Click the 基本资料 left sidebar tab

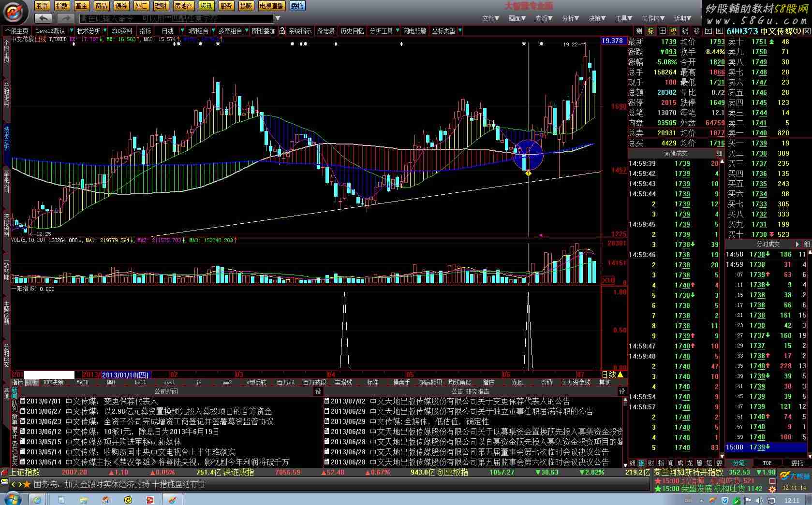(6, 181)
